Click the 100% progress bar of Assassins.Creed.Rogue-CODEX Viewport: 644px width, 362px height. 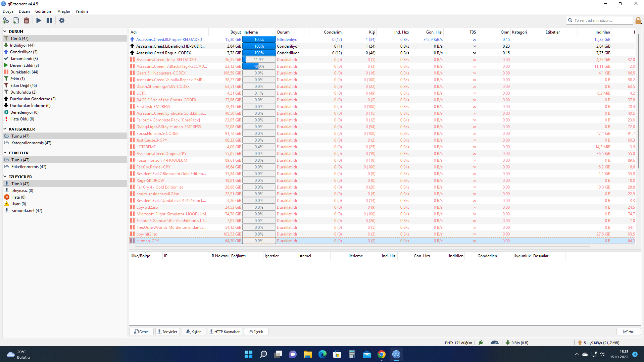click(x=259, y=53)
